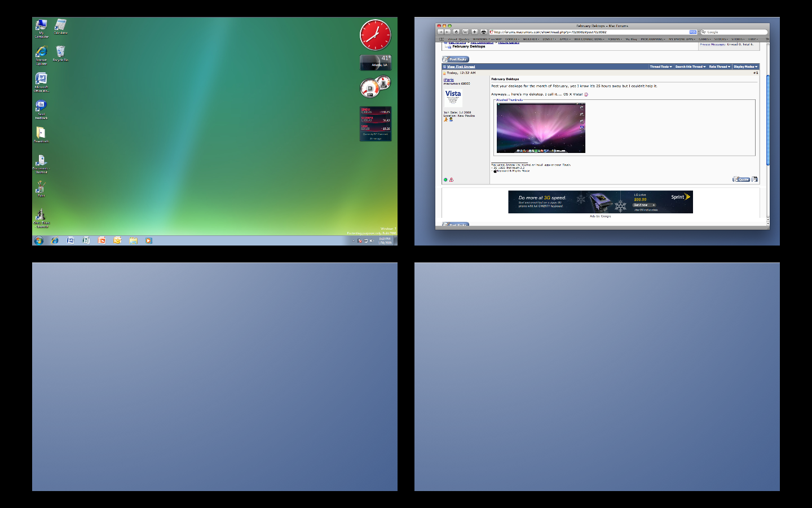Screen dimensions: 812x508
Task: Launch Word from the Windows taskbar
Action: click(x=70, y=240)
